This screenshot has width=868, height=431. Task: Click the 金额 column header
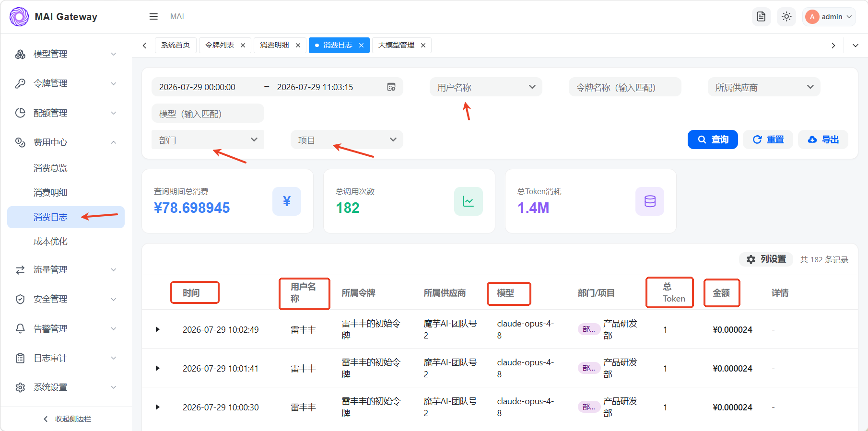[721, 293]
